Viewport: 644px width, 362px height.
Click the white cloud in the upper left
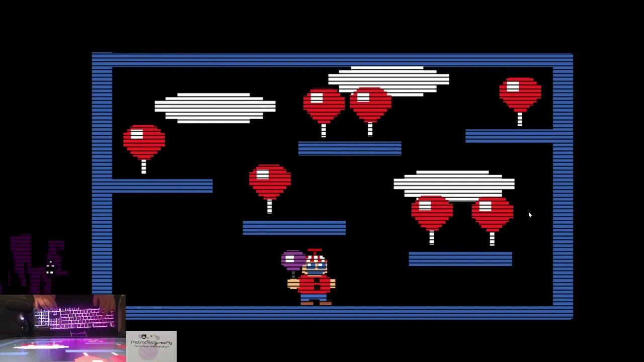point(215,108)
